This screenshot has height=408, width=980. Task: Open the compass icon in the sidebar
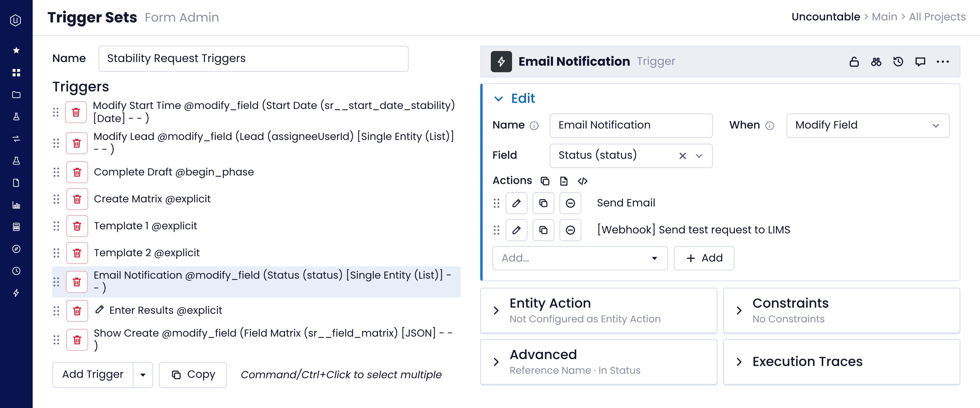[16, 249]
